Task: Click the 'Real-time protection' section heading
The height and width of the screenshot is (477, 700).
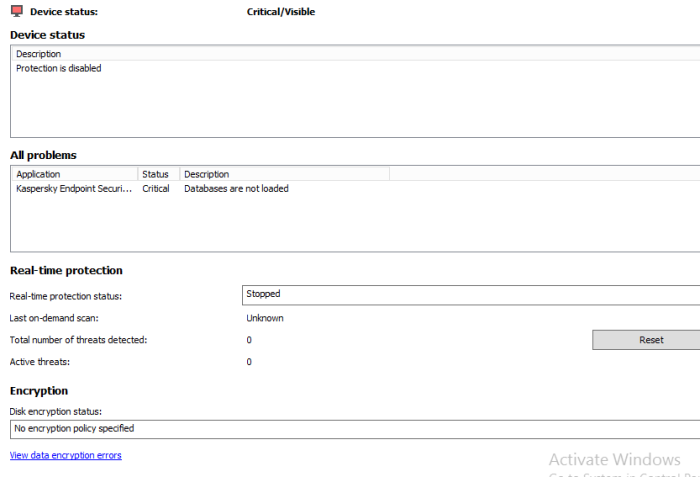Action: (x=66, y=270)
